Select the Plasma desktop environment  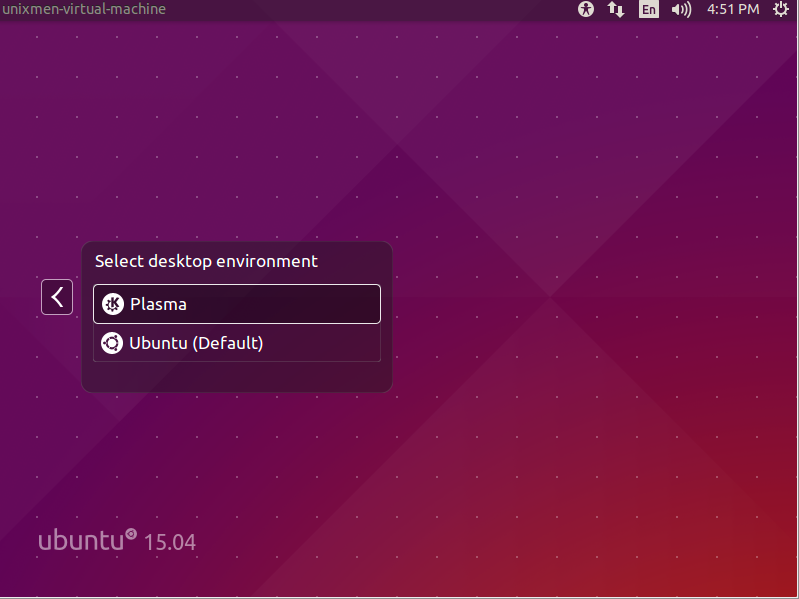[x=237, y=304]
